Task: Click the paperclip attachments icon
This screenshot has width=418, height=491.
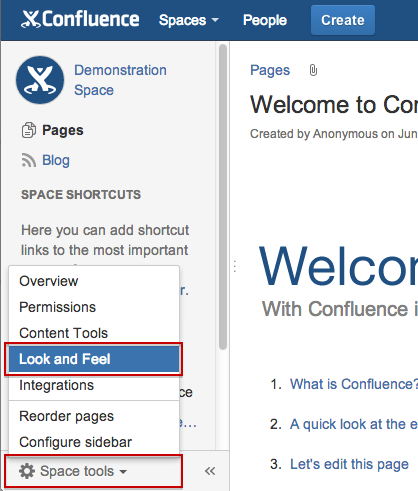Action: point(313,70)
